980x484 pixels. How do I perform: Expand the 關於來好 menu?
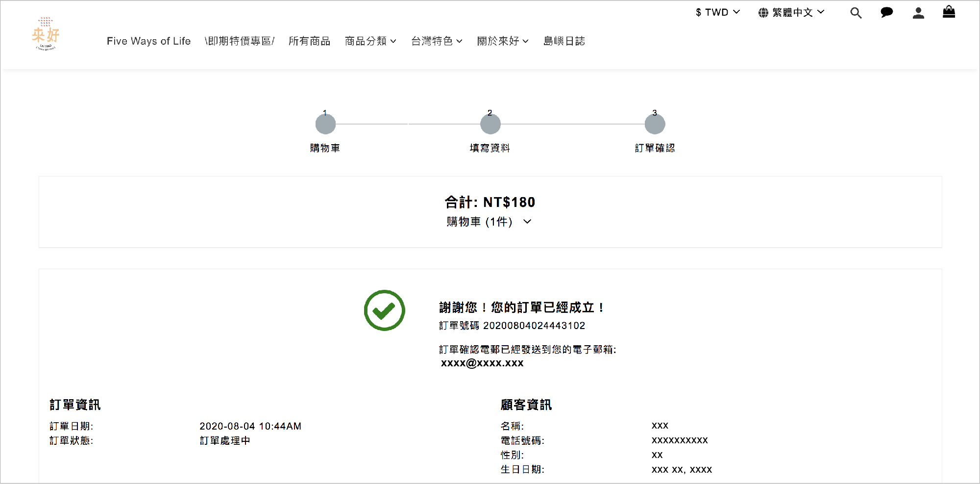pos(503,41)
